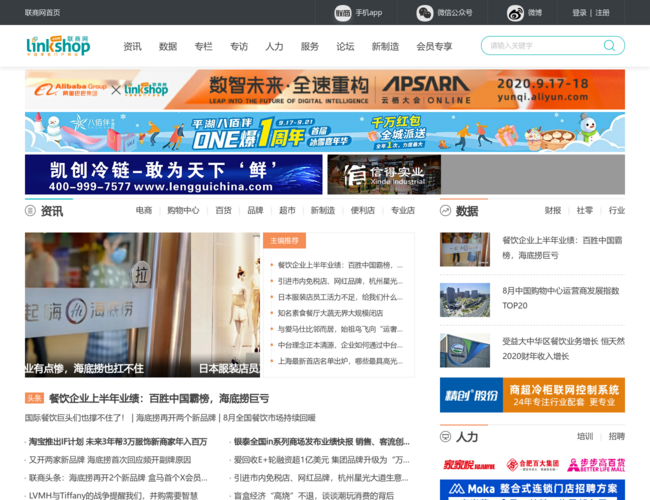Open the 数据 navigation menu item
650x500 pixels.
point(168,46)
